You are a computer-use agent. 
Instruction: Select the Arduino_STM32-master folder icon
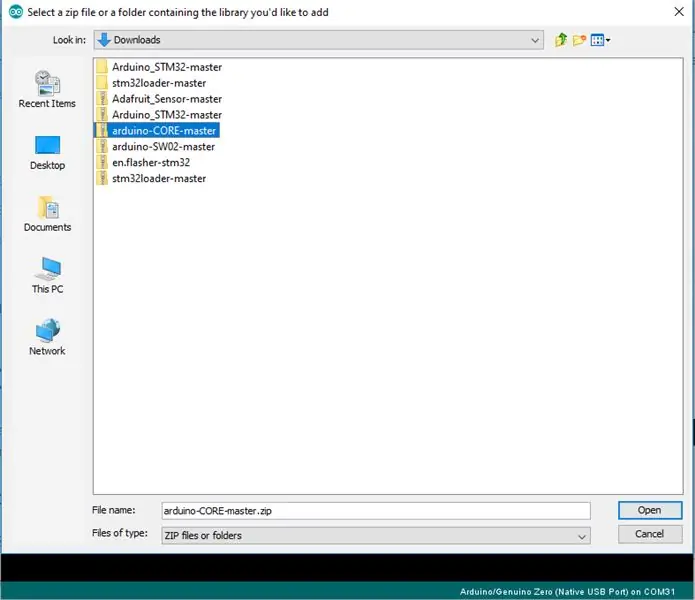102,67
